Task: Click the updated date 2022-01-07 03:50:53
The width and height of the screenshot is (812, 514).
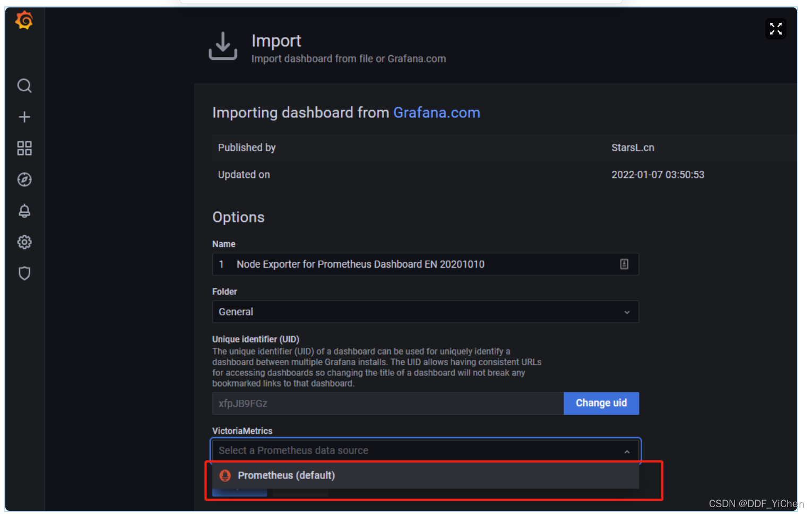Action: coord(658,175)
